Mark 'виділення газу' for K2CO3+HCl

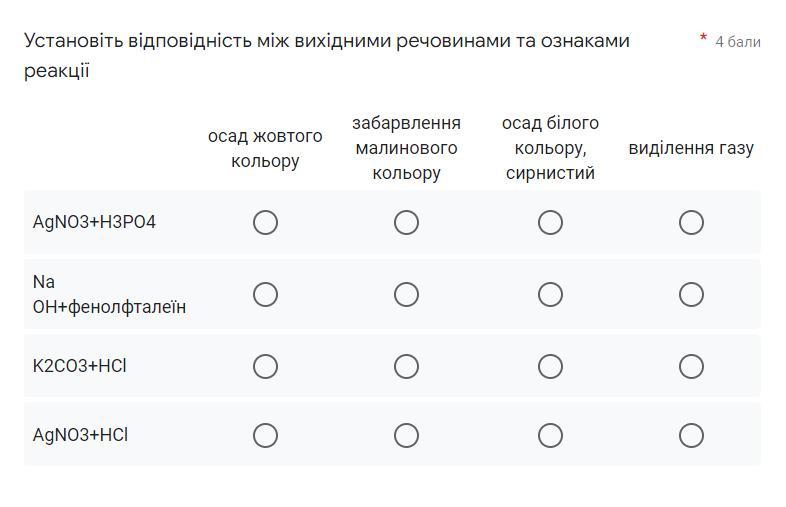(x=691, y=366)
